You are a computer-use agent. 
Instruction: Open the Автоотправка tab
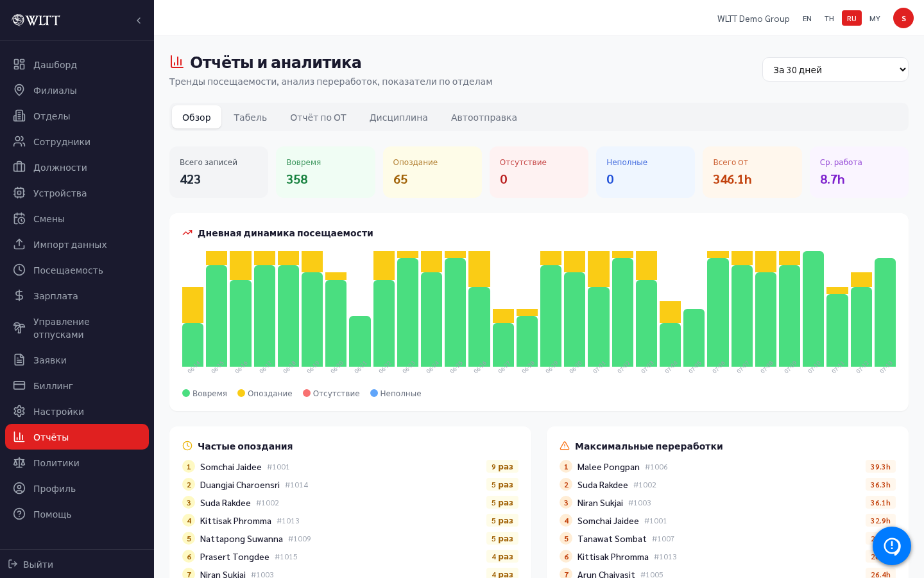tap(484, 117)
